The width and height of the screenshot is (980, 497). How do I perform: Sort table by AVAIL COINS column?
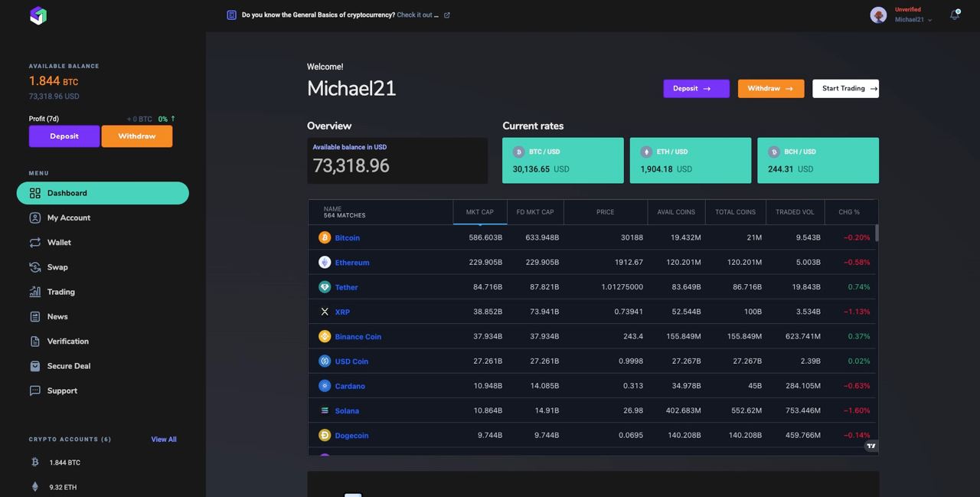(x=676, y=212)
